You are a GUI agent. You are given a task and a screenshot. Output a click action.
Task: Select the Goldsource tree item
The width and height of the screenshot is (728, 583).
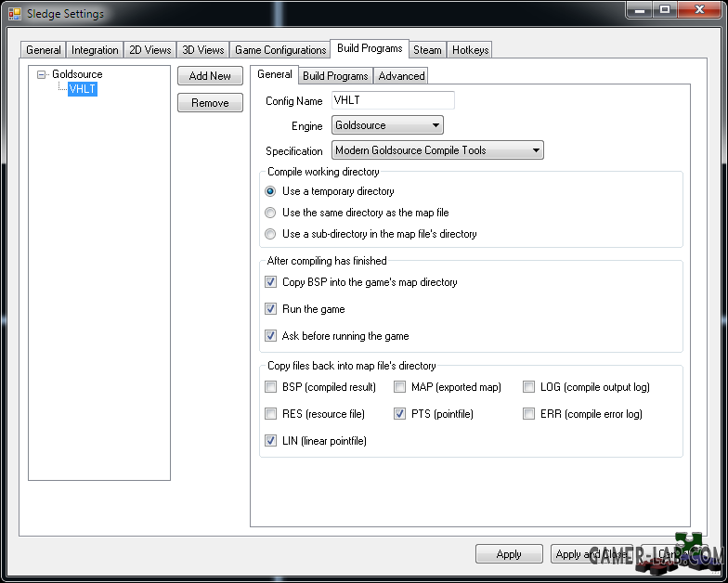pyautogui.click(x=77, y=74)
